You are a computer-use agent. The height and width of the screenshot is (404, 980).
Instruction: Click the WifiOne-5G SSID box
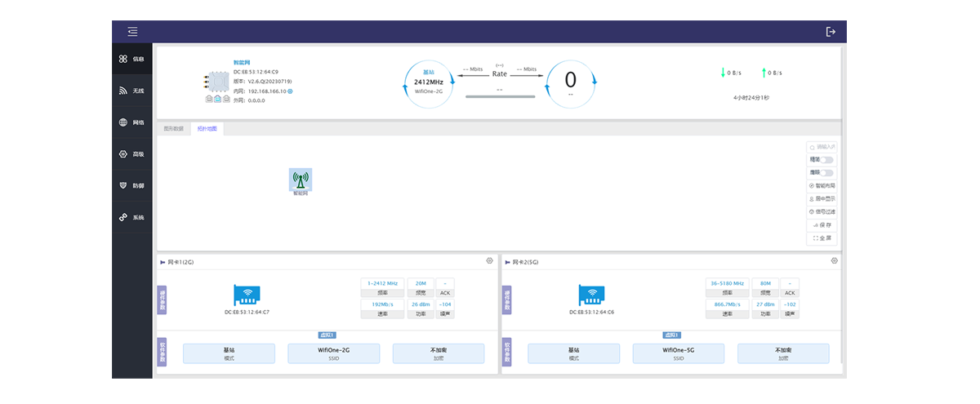click(678, 353)
